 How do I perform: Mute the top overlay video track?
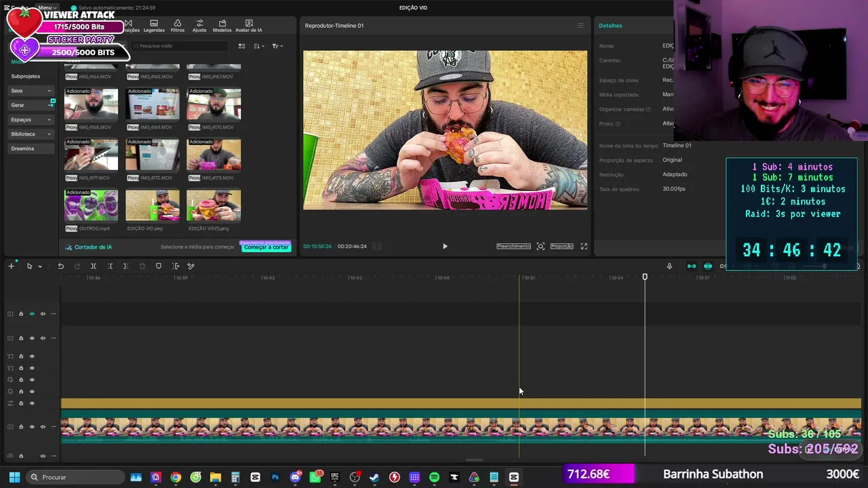43,314
